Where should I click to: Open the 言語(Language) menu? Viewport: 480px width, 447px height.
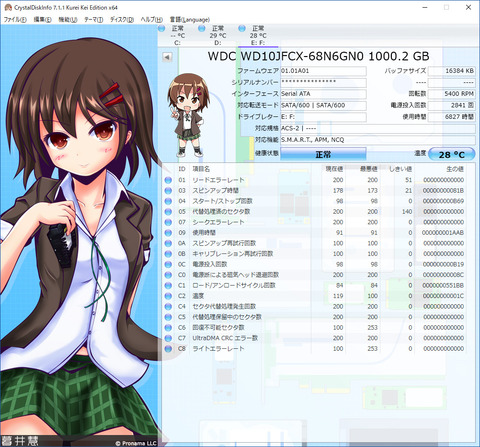(x=190, y=19)
